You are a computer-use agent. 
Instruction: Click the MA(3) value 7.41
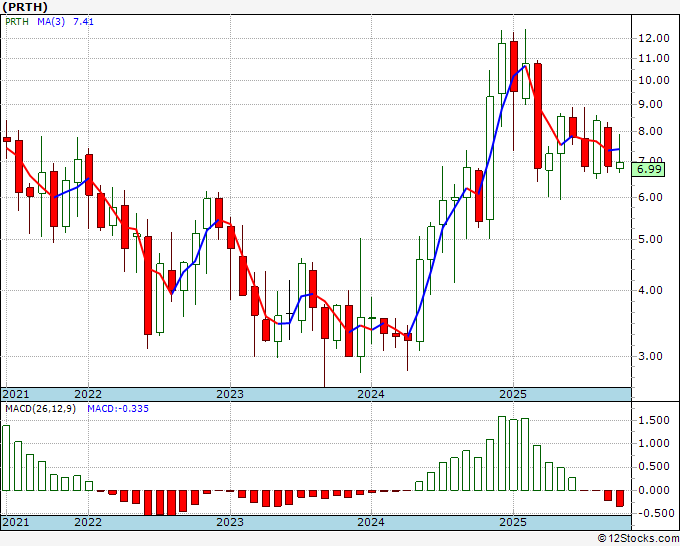point(83,21)
